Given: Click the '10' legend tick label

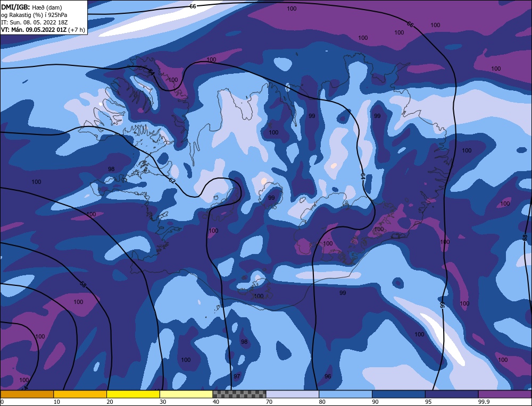Looking at the screenshot, I should [57, 402].
